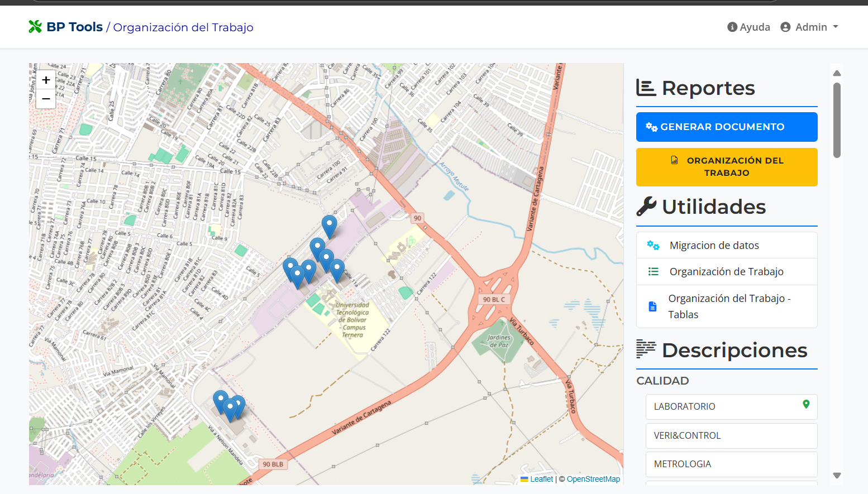Expand the Admin dropdown caret
This screenshot has width=868, height=494.
tap(836, 27)
